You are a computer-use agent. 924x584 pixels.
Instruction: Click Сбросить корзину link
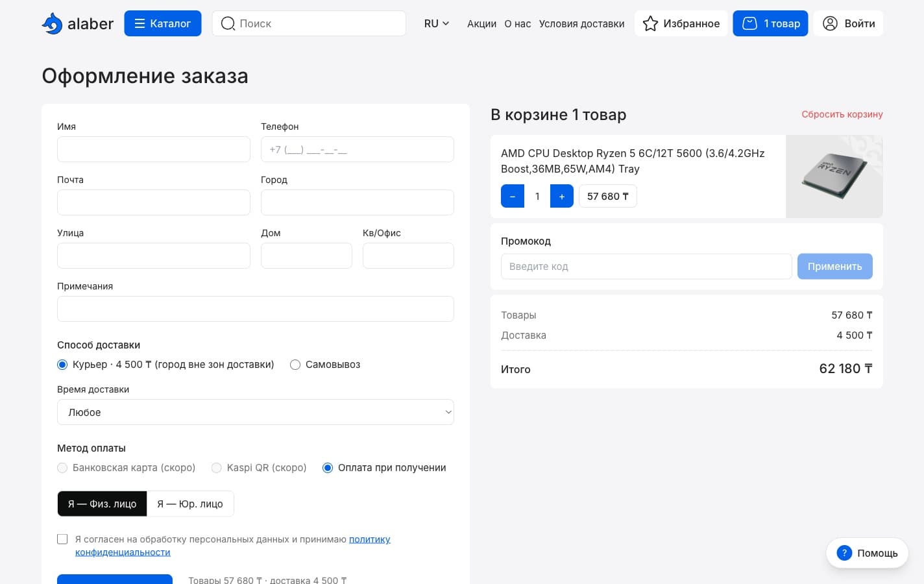[842, 114]
